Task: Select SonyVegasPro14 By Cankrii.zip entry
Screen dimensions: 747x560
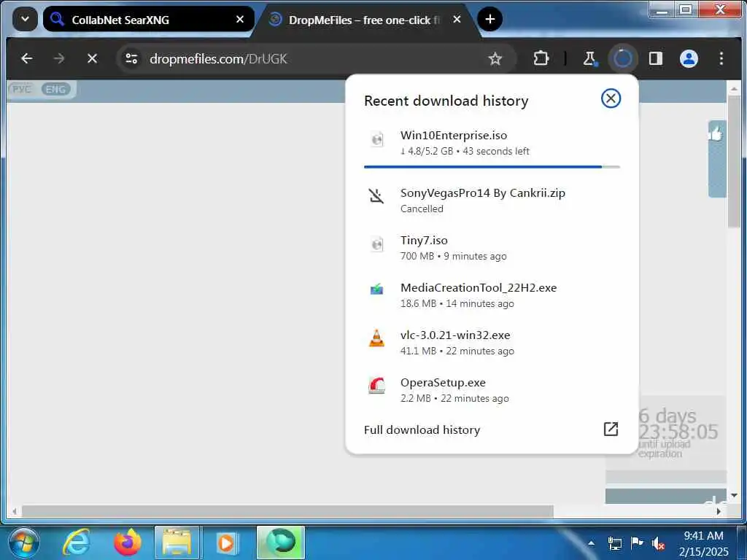Action: tap(492, 201)
